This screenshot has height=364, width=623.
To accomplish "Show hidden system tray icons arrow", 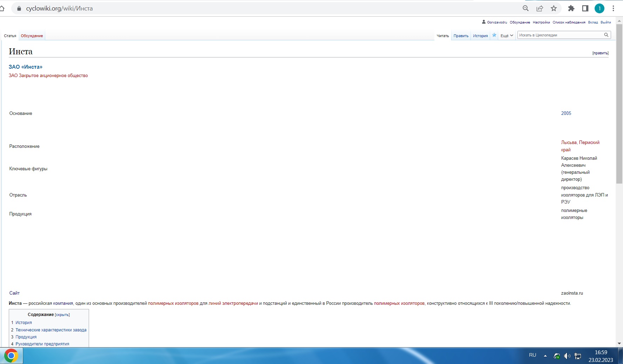I will click(545, 356).
